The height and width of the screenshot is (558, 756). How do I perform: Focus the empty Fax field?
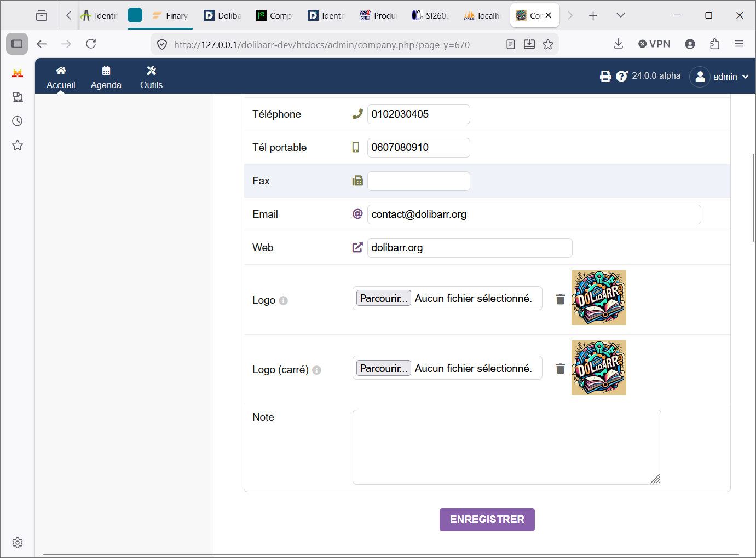(x=419, y=181)
